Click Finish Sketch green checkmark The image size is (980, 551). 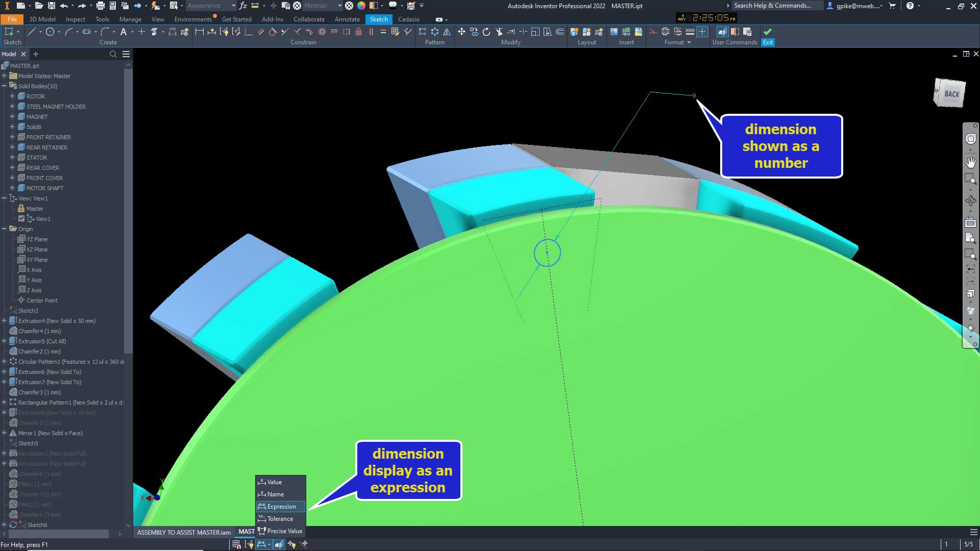tap(768, 32)
